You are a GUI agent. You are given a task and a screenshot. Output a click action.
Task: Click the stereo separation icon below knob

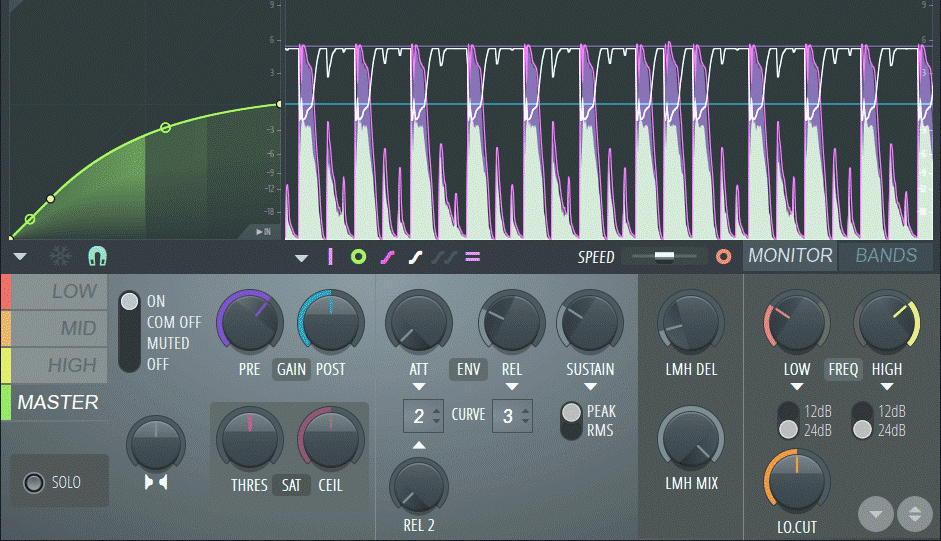(155, 482)
